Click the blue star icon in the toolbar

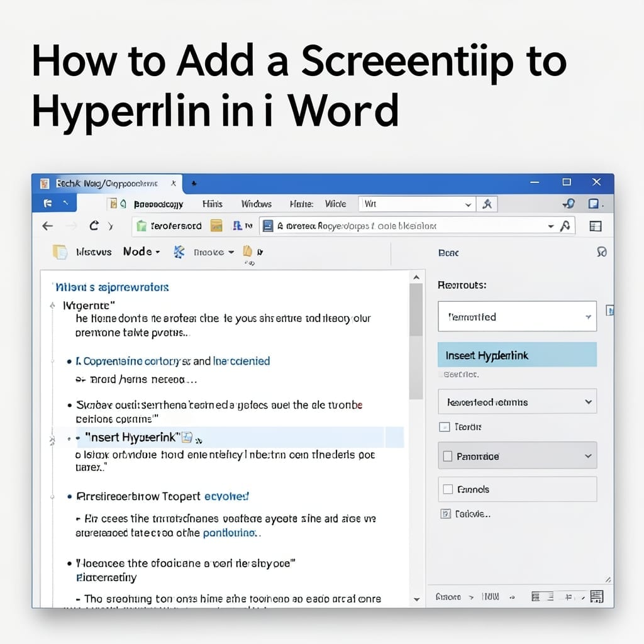pos(179,252)
